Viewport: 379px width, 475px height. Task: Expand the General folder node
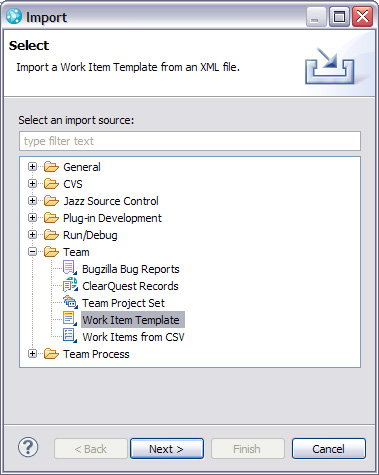(32, 167)
